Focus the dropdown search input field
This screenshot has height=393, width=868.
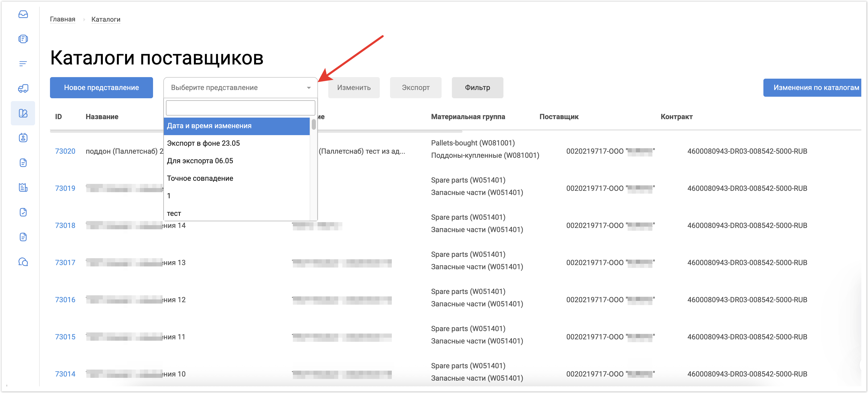pos(240,108)
